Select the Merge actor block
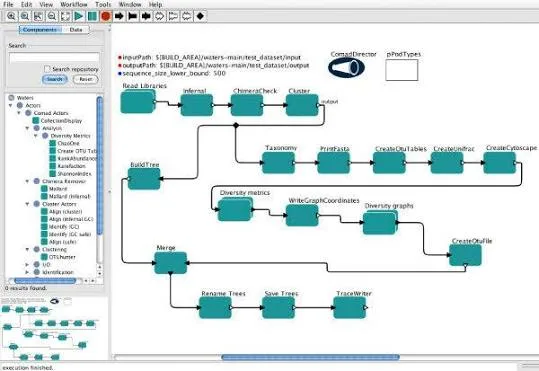Screen dimensions: 539x371 tap(170, 263)
